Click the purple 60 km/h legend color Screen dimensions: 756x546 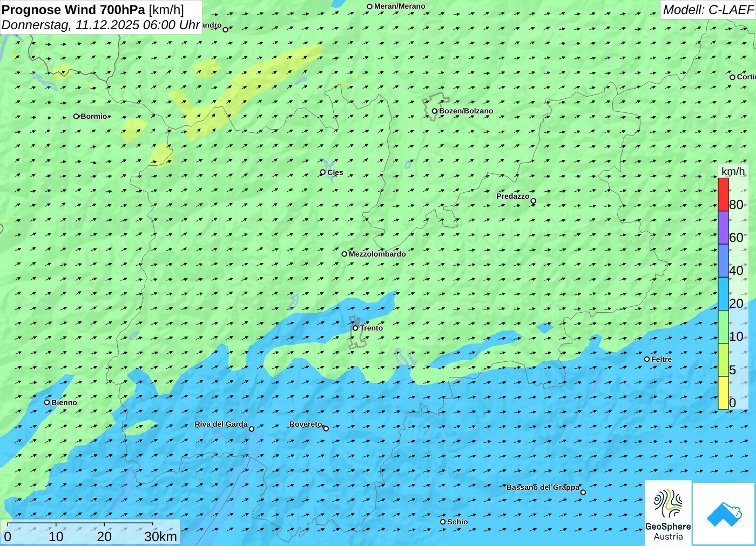click(723, 227)
